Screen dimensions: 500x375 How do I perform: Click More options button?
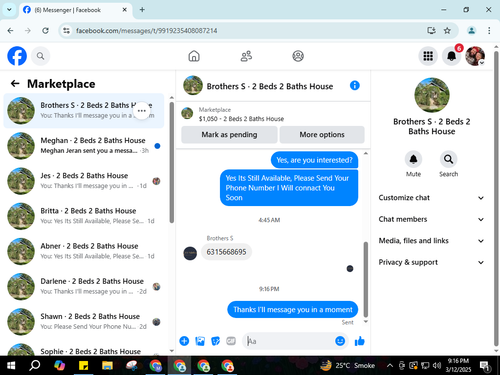click(322, 135)
